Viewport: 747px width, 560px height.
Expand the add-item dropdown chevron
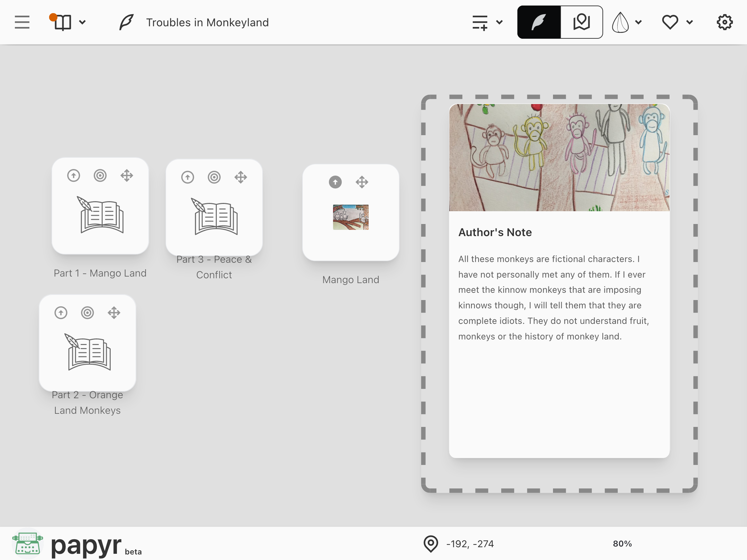click(499, 22)
